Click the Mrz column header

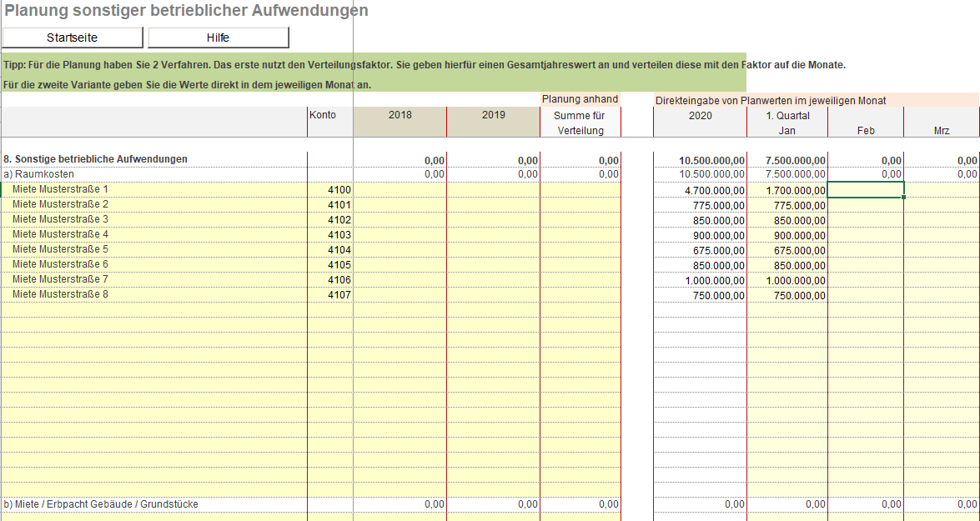coord(942,131)
